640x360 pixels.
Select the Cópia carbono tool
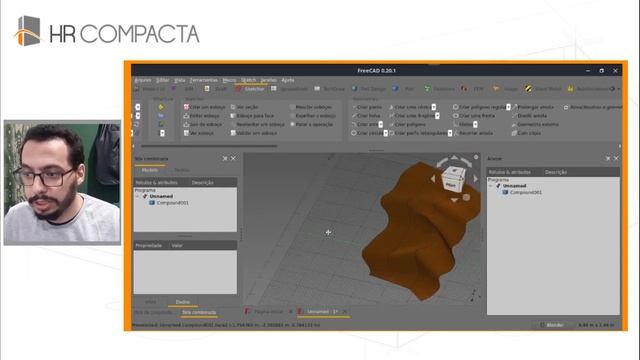coord(526,133)
